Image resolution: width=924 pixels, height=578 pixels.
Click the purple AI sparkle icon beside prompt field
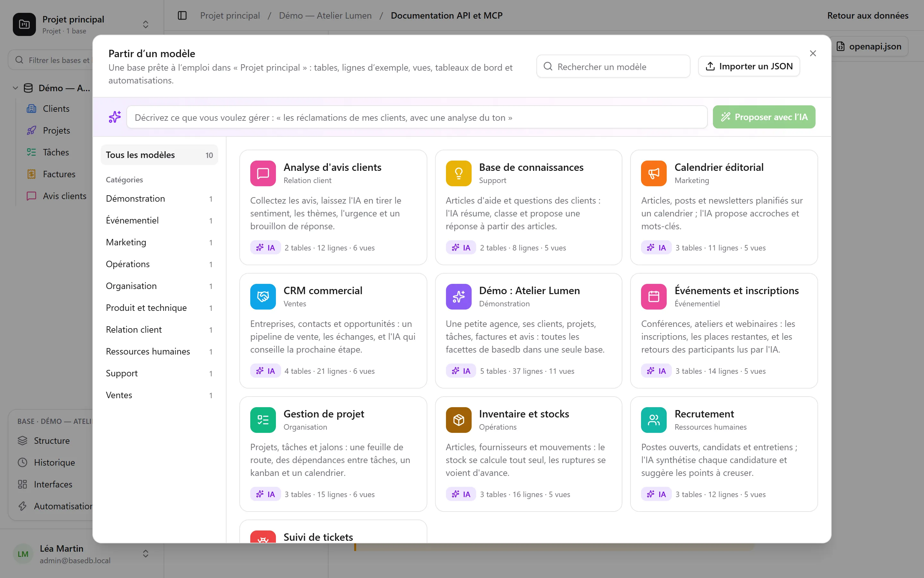(115, 117)
